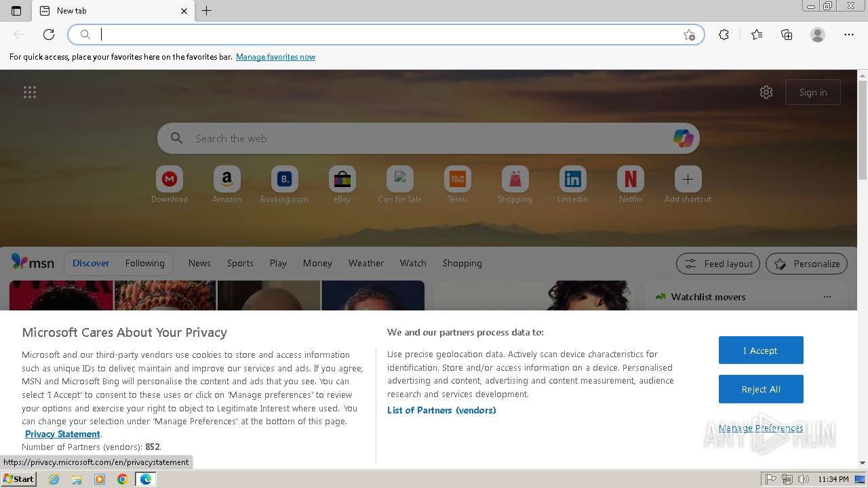Open the Play tab
The image size is (868, 488).
(278, 263)
